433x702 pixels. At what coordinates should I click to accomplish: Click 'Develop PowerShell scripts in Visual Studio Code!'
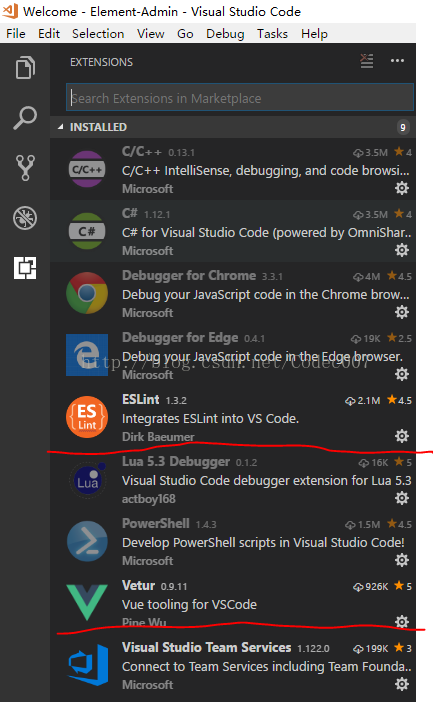pyautogui.click(x=263, y=543)
